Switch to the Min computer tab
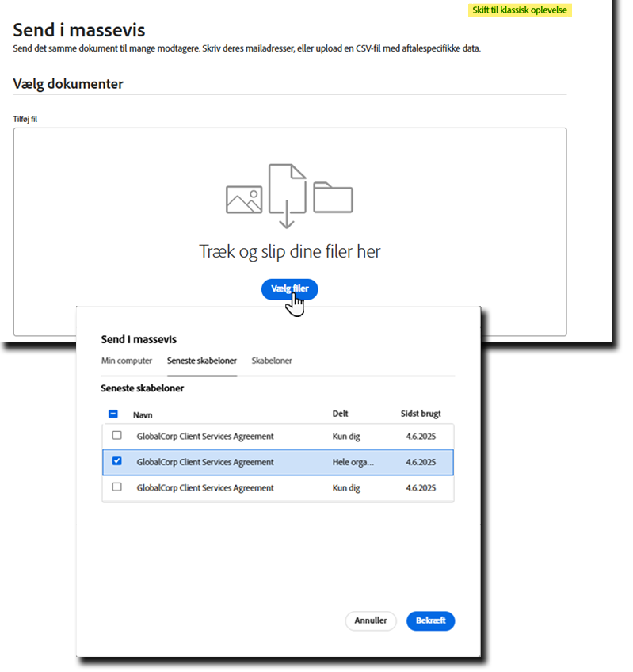The image size is (633, 672). coord(127,361)
